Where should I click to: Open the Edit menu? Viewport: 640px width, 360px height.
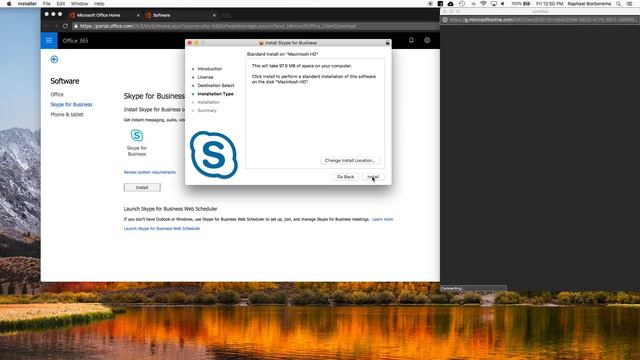60,4
